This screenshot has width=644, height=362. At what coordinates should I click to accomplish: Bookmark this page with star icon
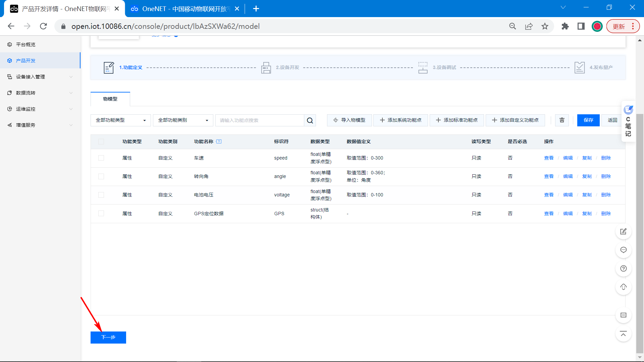pyautogui.click(x=545, y=26)
